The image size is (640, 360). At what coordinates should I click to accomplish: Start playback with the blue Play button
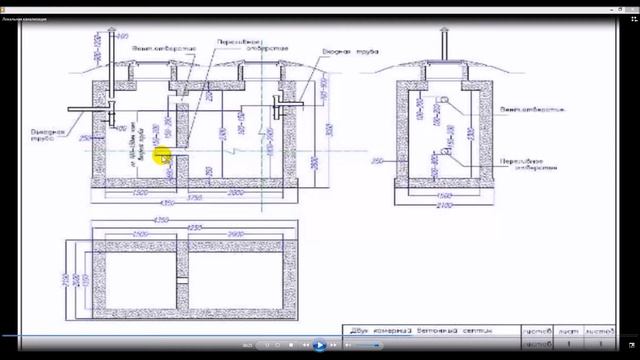pos(320,345)
